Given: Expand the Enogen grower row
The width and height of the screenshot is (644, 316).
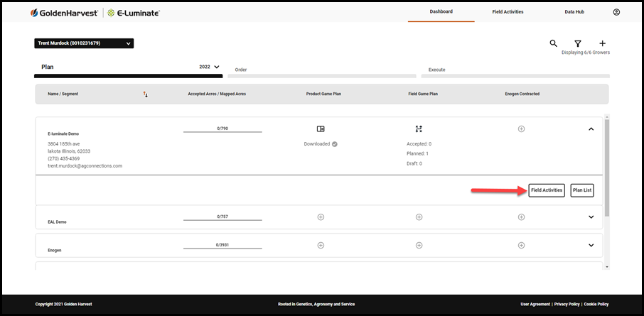Looking at the screenshot, I should [591, 245].
